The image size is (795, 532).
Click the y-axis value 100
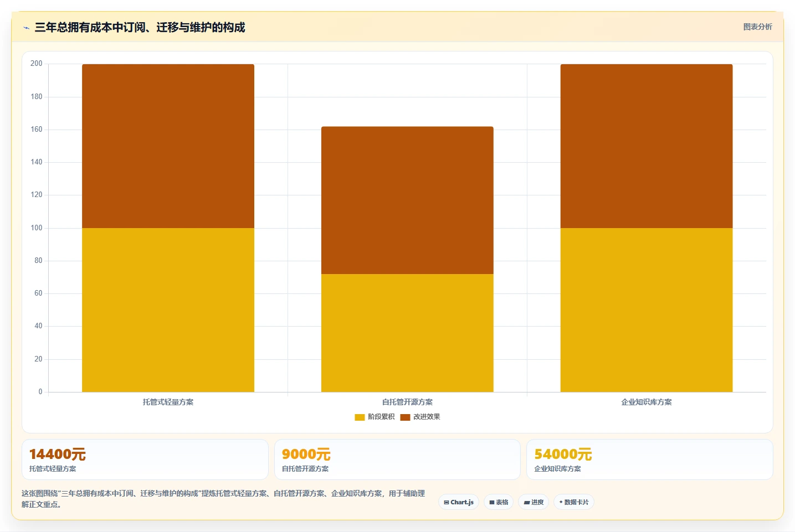[37, 228]
